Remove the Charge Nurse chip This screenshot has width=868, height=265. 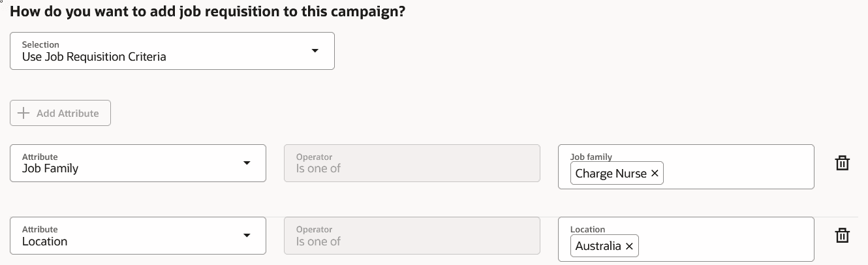[655, 174]
